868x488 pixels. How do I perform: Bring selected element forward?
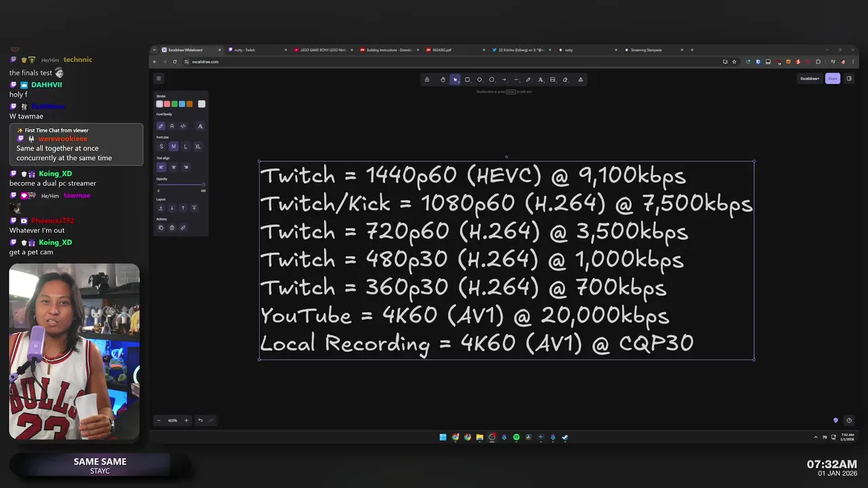(x=183, y=208)
